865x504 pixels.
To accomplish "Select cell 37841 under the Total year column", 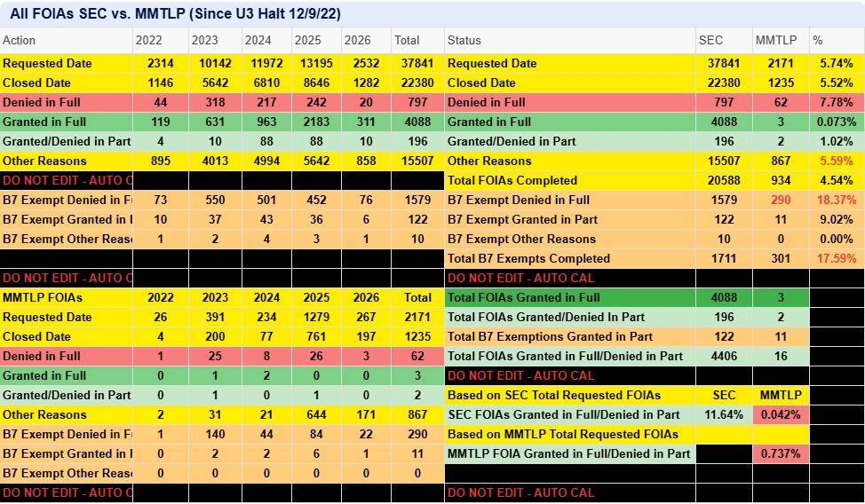I will coord(417,63).
